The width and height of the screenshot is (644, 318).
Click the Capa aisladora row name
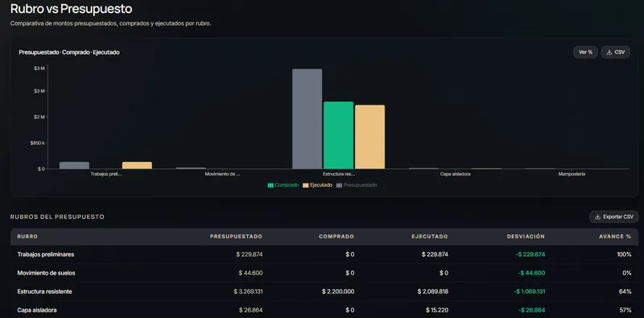[37, 310]
